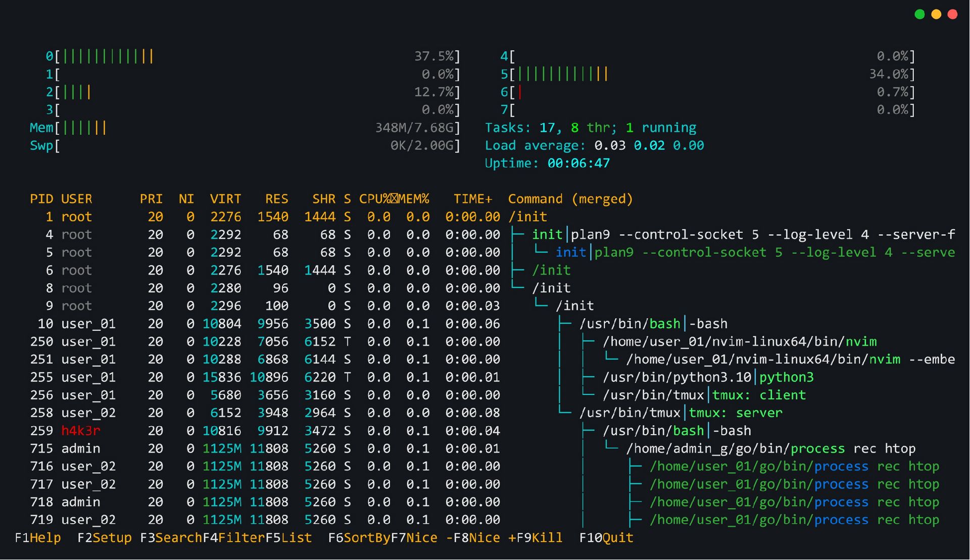Click the red h4k3r username
This screenshot has width=970, height=560.
pyautogui.click(x=81, y=431)
